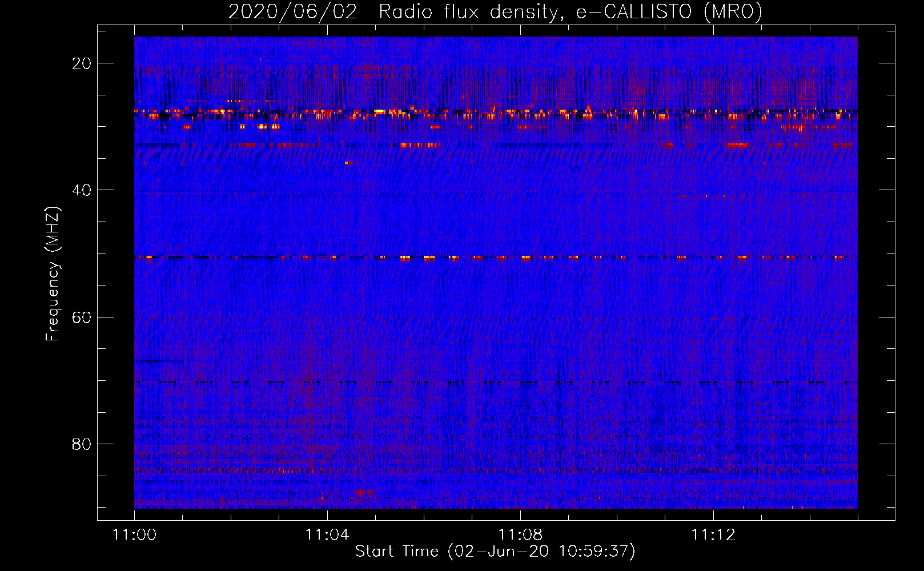Click the 'Start Time (02-Jun-20 10:59:37)' label
Screen dimensions: 924x571
click(495, 552)
